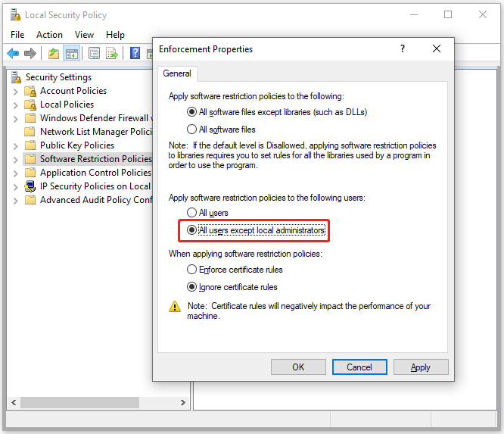
Task: Click the right scroll arrow of tree pane
Action: [183, 402]
